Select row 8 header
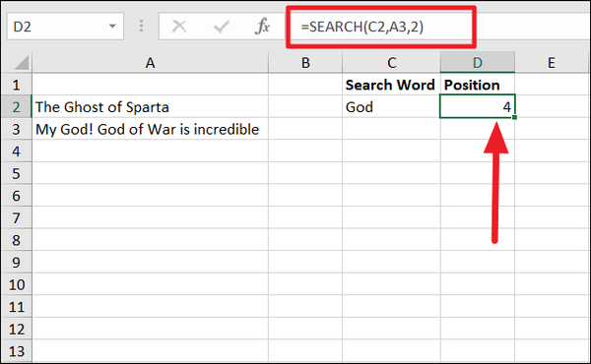 click(17, 240)
